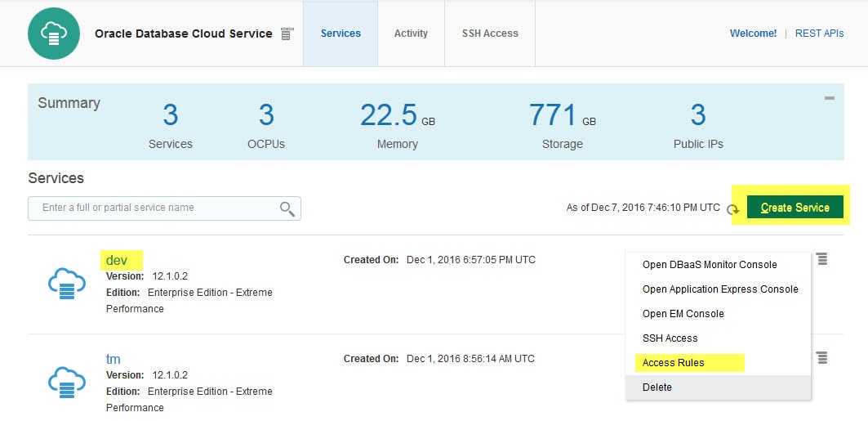Collapse the Summary panel with the minus icon

[829, 98]
